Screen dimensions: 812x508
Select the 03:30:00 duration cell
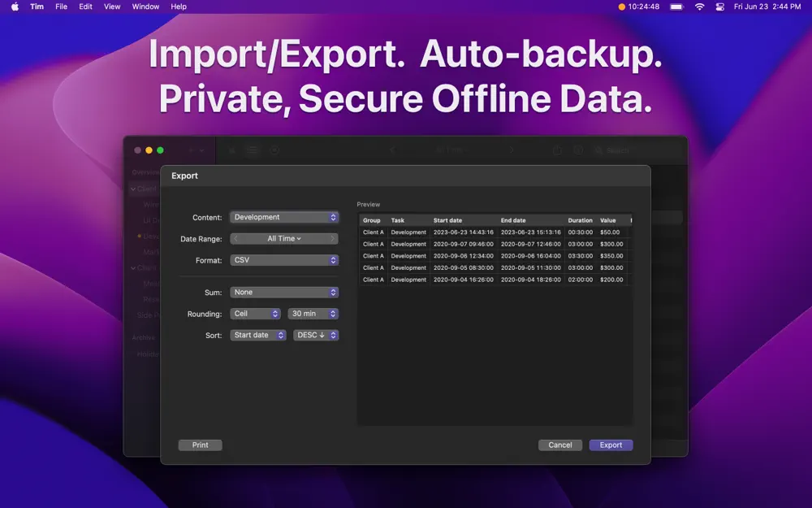pyautogui.click(x=581, y=256)
